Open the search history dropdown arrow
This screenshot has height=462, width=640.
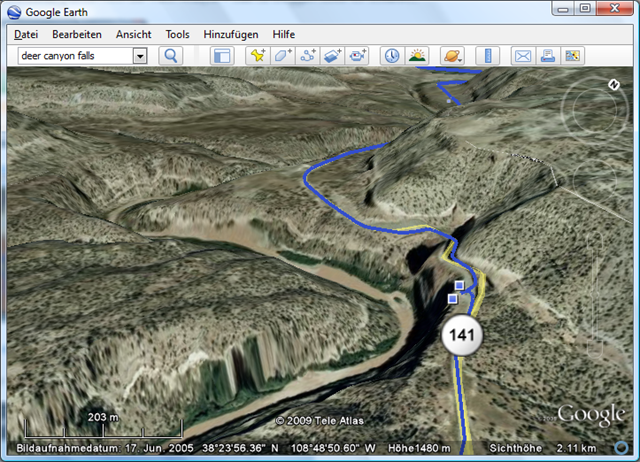coord(140,56)
